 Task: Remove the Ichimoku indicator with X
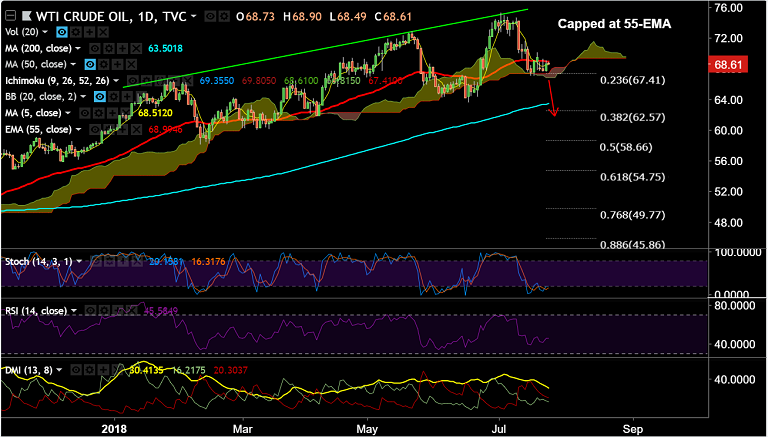[188, 81]
